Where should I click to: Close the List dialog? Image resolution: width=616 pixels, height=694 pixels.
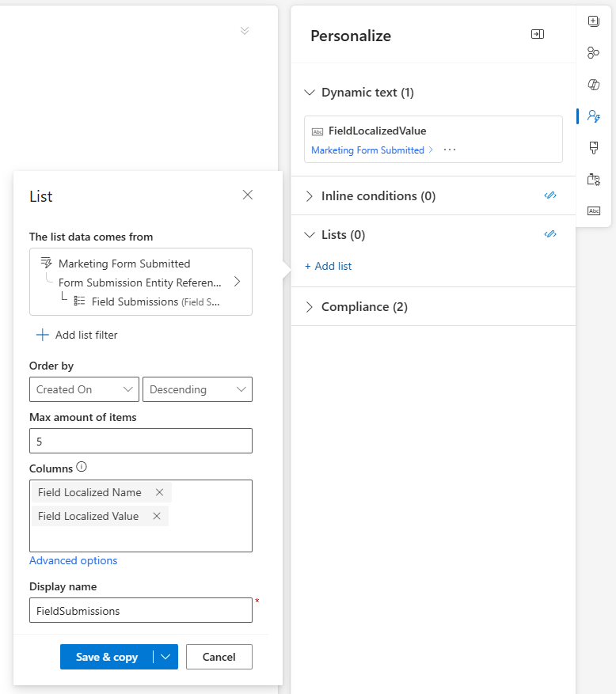(x=248, y=195)
